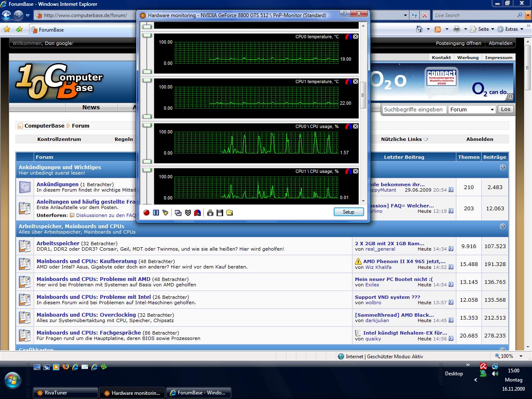Open the Arbeitsspeicher forum link

coord(58,243)
